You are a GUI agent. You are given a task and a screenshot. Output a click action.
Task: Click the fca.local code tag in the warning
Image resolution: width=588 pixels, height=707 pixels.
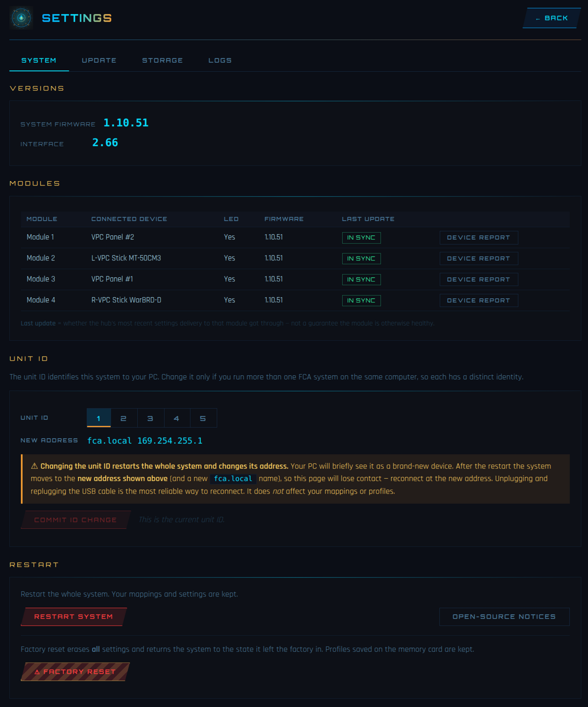click(233, 479)
